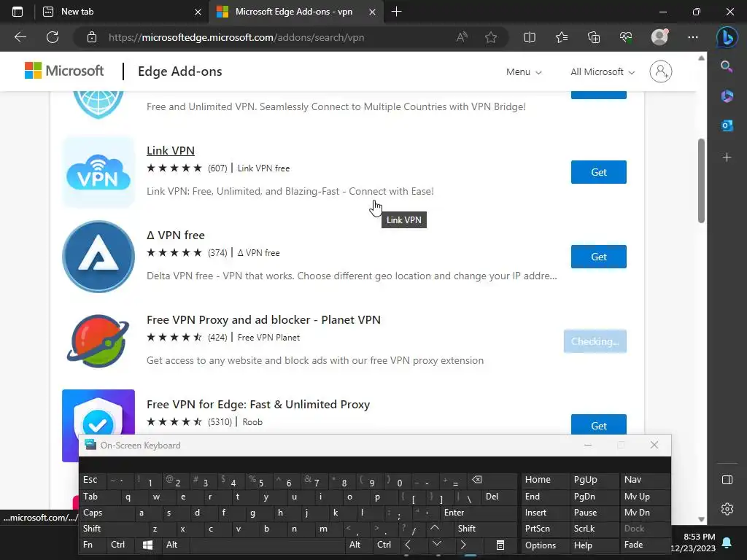Click the scrollbar down arrow
Image resolution: width=747 pixels, height=560 pixels.
point(701,519)
